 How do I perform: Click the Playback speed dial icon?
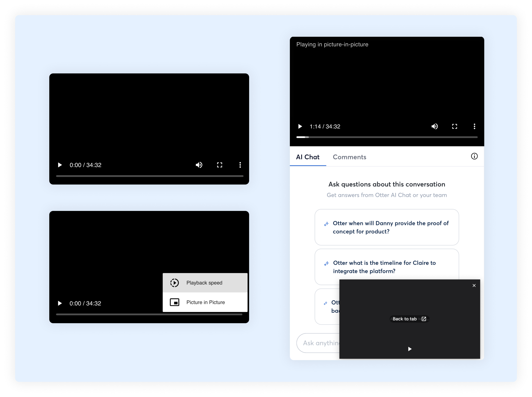[x=175, y=283]
